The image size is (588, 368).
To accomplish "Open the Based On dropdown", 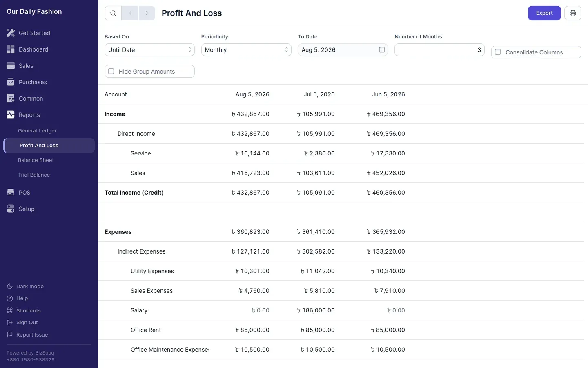I will [149, 49].
